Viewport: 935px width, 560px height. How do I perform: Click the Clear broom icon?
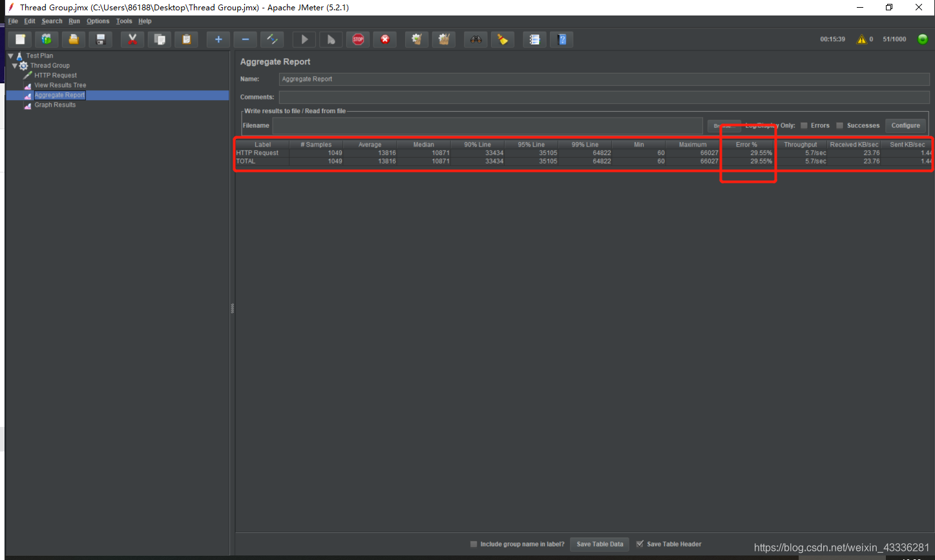coord(417,39)
